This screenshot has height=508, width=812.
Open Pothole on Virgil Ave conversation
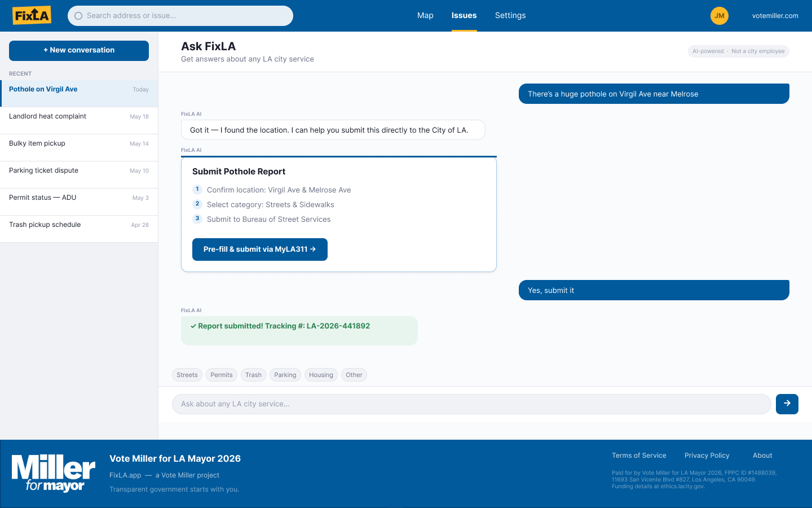(79, 93)
